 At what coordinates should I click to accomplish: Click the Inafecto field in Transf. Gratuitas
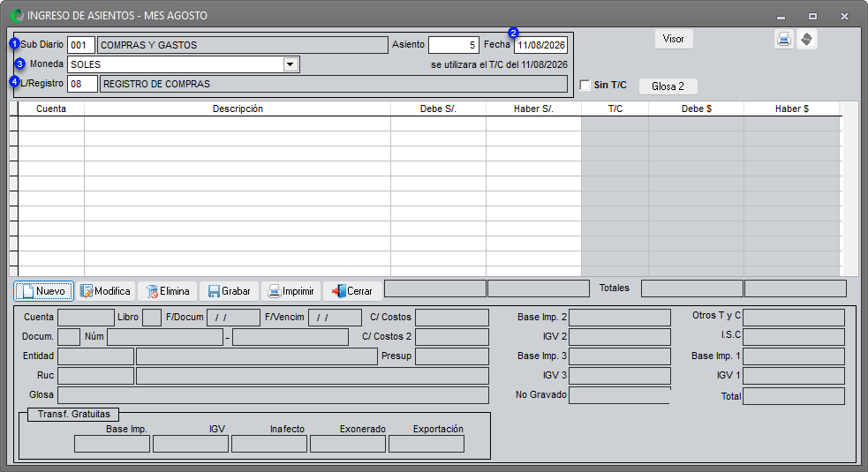[269, 444]
